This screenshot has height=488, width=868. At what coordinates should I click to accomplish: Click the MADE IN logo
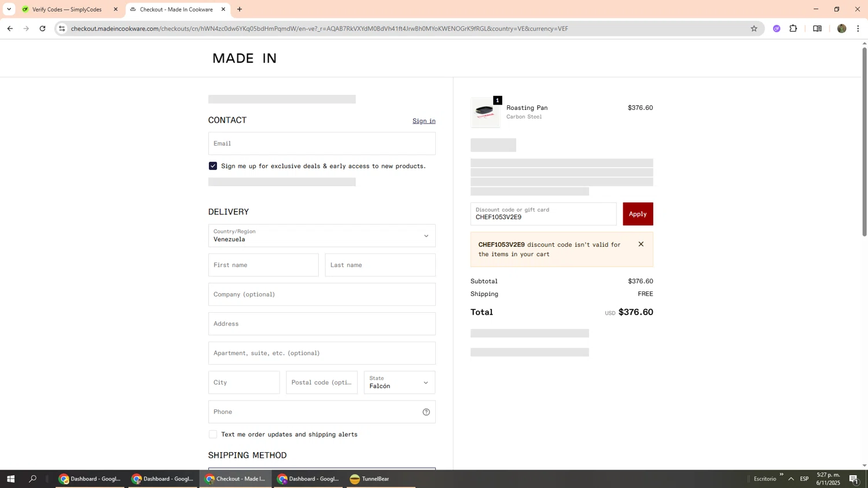coord(245,58)
